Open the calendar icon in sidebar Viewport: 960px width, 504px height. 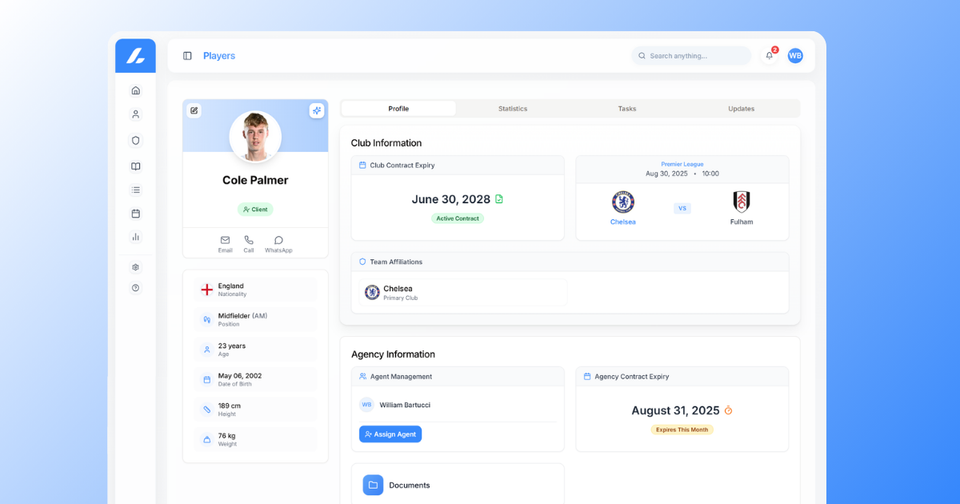point(136,214)
